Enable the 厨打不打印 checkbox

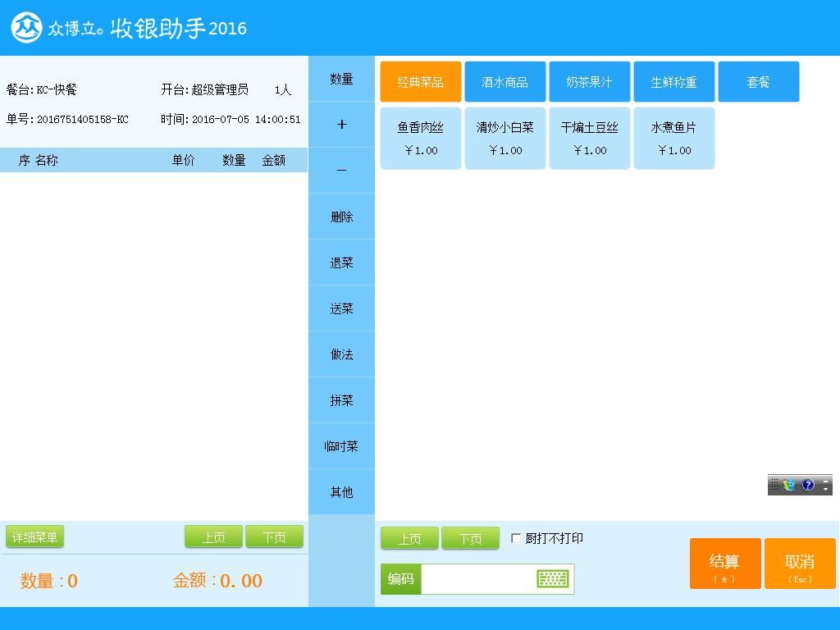coord(516,538)
